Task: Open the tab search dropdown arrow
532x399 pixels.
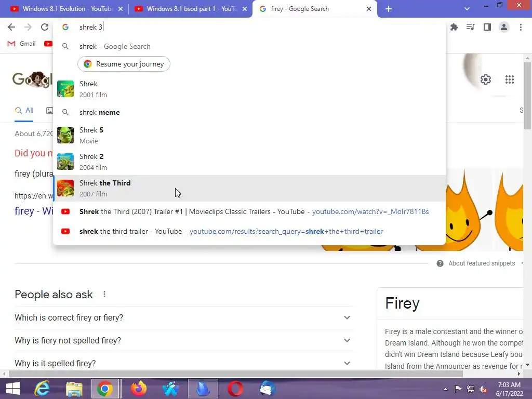Action: click(467, 9)
